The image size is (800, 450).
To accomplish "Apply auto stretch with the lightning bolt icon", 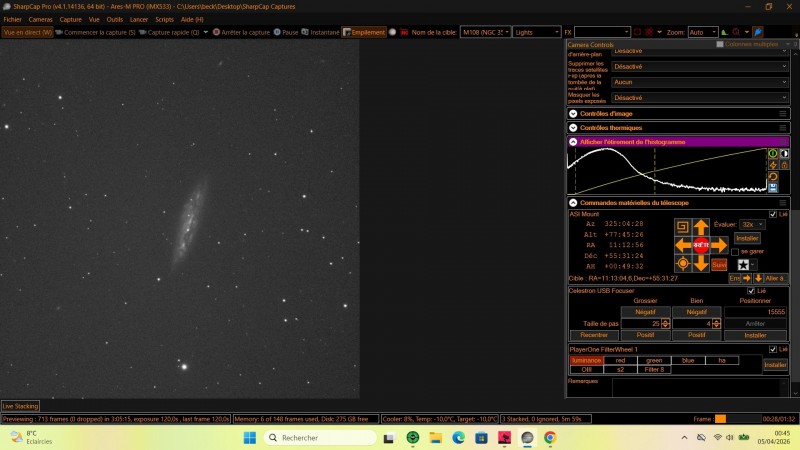I will click(x=773, y=165).
